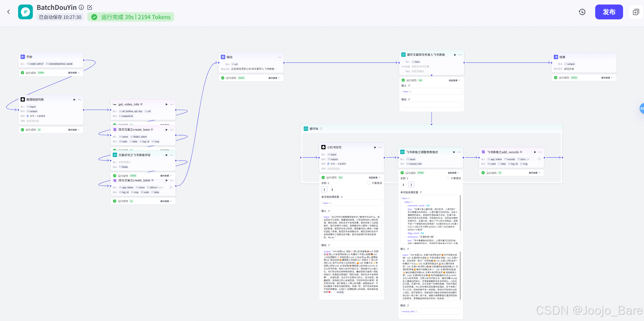Click scrollbar in 调整参数格式 input panel
644x321 pixels.
[x=460, y=276]
